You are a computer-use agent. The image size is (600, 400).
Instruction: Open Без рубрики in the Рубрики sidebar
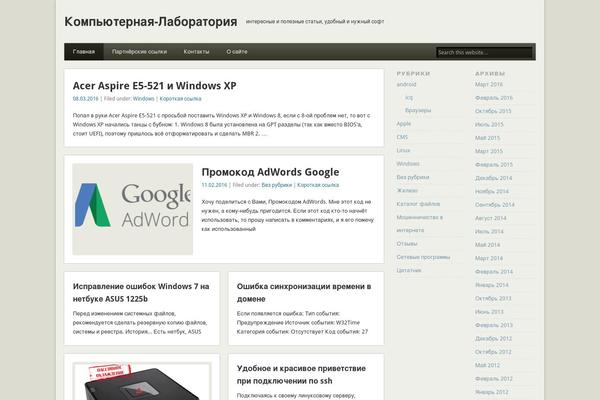point(413,177)
